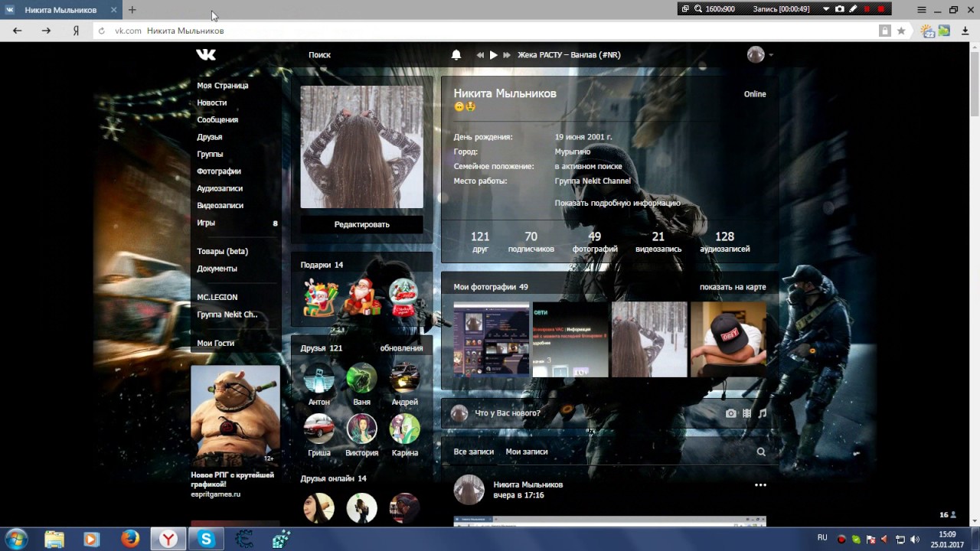Open browser downloads arrow icon
Image resolution: width=980 pixels, height=551 pixels.
pos(965,31)
